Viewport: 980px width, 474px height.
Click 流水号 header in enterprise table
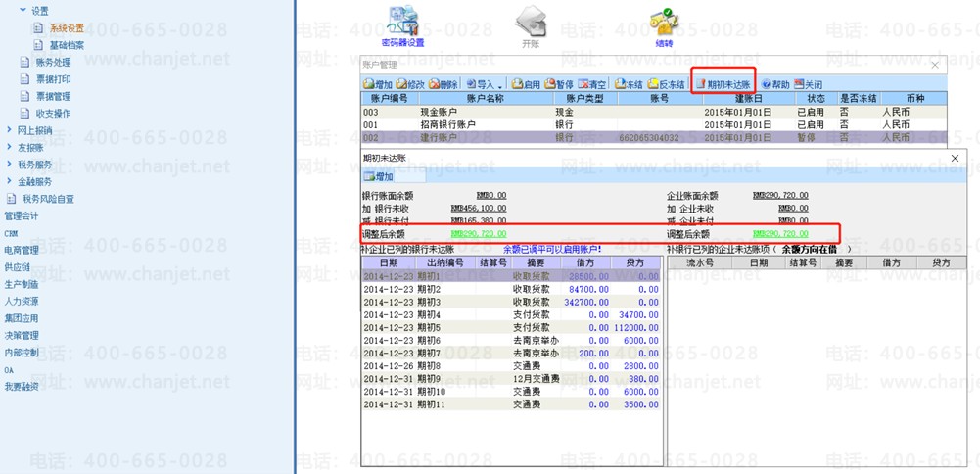click(x=700, y=262)
